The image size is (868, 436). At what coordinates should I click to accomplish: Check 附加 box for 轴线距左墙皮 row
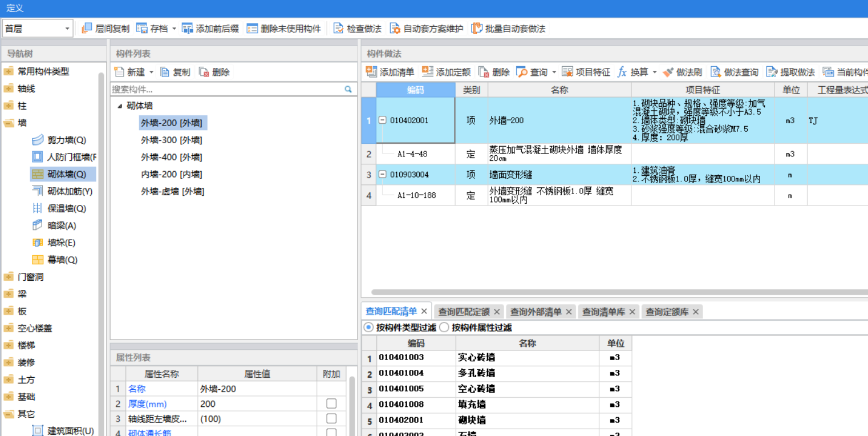tap(331, 419)
